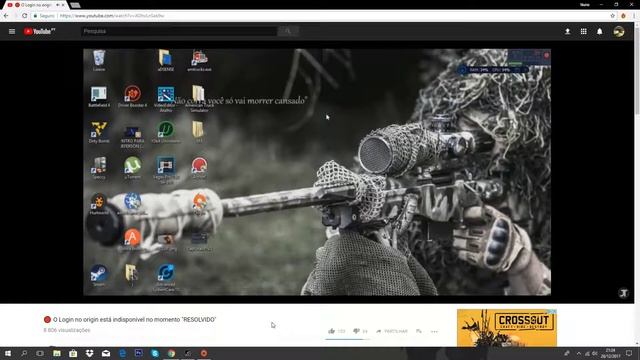This screenshot has height=360, width=640.
Task: Switch to the 'O Login no origin' browser tab
Action: pyautogui.click(x=36, y=5)
